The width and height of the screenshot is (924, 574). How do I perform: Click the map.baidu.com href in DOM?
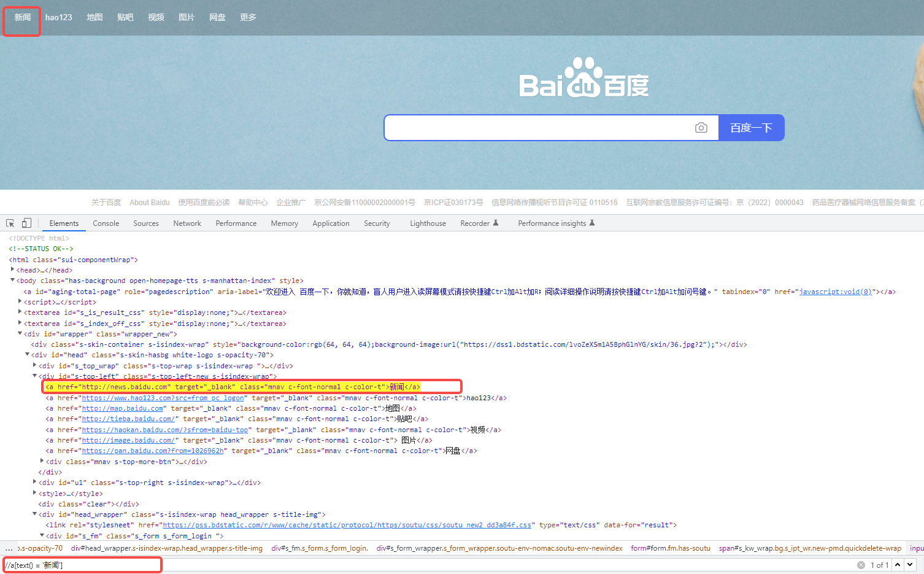point(123,408)
